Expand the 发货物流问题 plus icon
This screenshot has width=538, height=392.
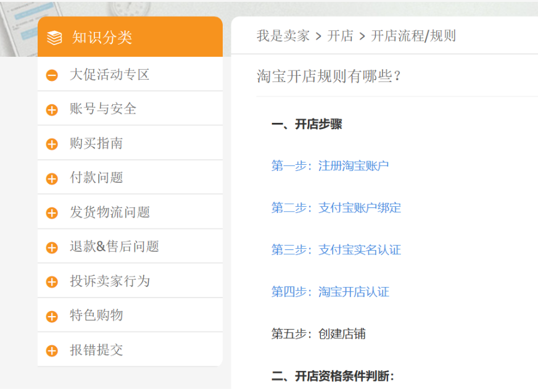coord(52,213)
